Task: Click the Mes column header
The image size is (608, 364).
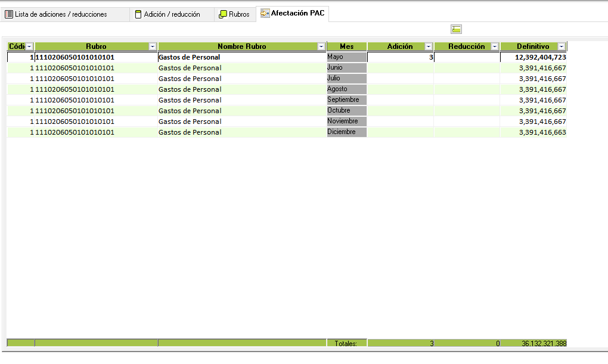Action: click(x=346, y=46)
